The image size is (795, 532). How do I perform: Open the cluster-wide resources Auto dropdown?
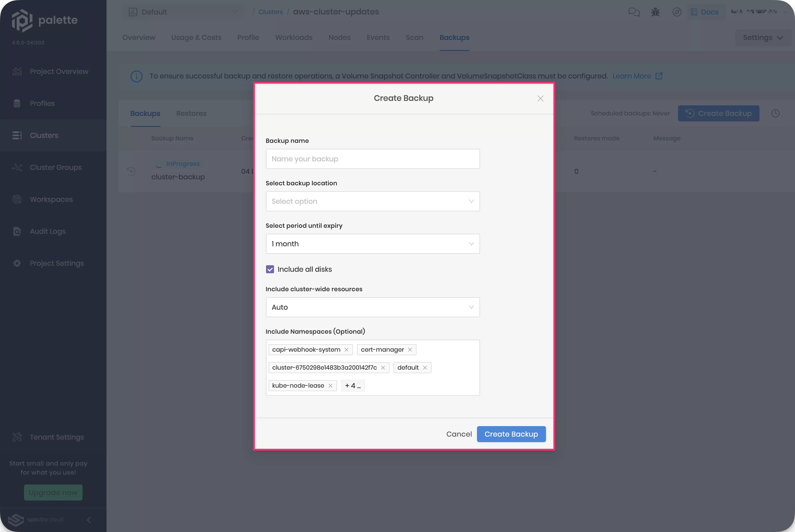(372, 307)
